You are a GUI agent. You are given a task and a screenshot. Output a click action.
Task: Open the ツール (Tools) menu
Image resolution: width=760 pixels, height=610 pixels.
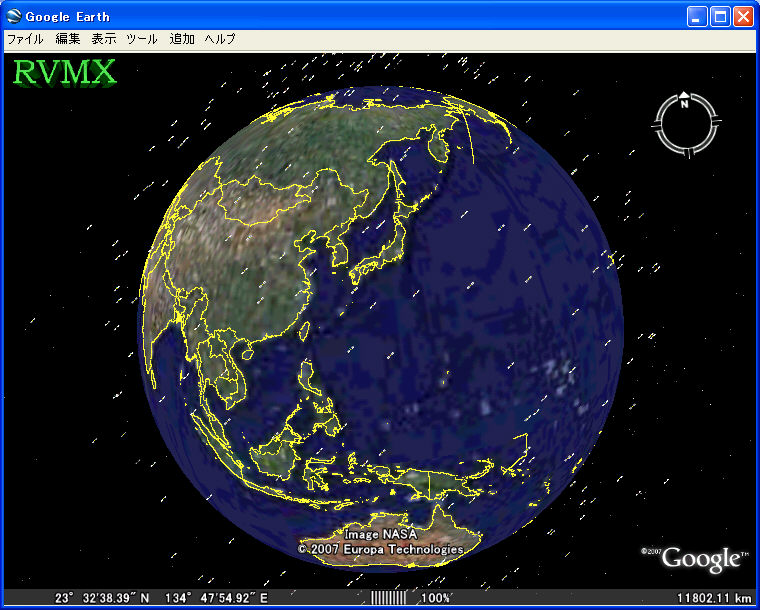click(142, 39)
